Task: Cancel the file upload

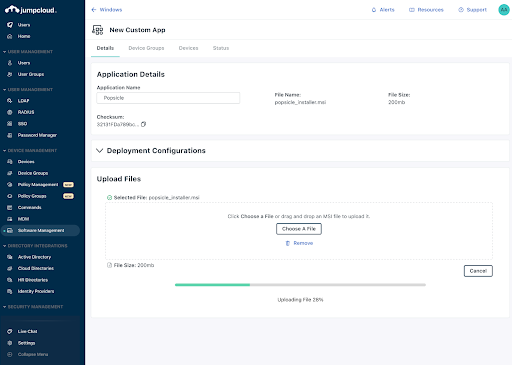Action: (478, 271)
